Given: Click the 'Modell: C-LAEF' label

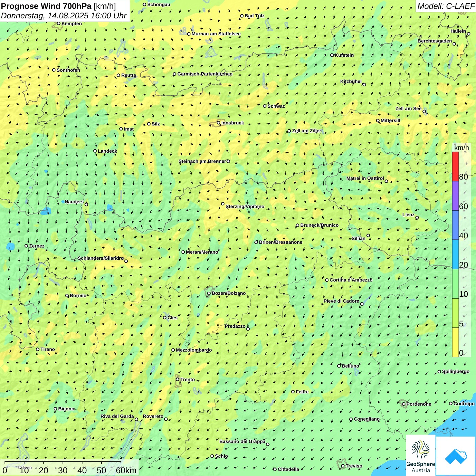Looking at the screenshot, I should click(446, 6).
